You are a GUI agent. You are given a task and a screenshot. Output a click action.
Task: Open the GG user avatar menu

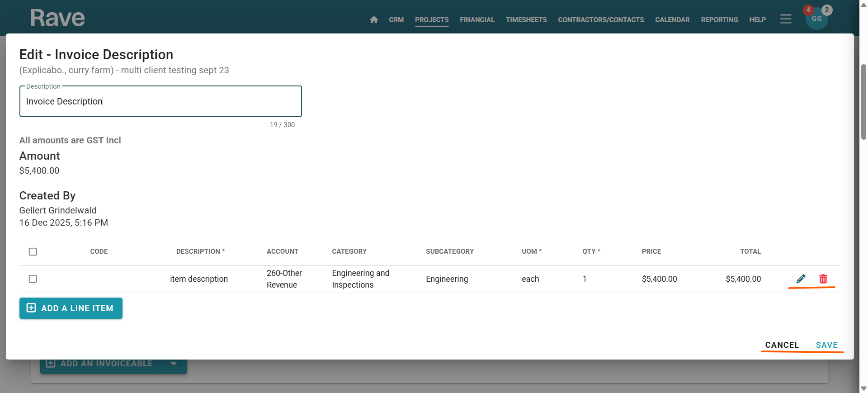point(816,19)
